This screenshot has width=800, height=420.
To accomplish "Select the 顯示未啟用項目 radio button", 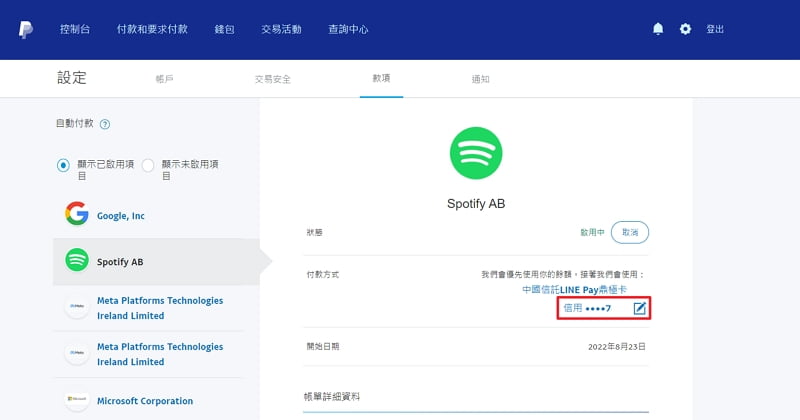I will click(x=148, y=165).
